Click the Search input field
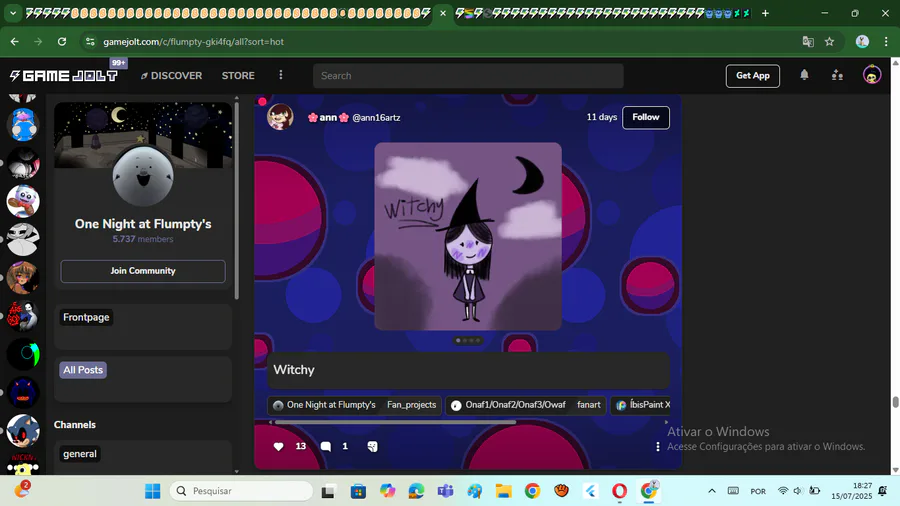Screen dimensions: 900x506 468,76
